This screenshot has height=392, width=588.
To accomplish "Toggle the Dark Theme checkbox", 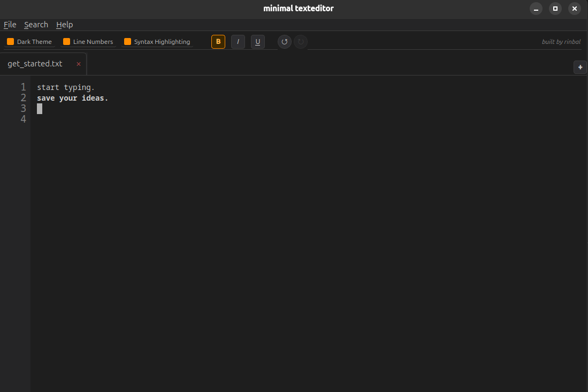I will 11,42.
